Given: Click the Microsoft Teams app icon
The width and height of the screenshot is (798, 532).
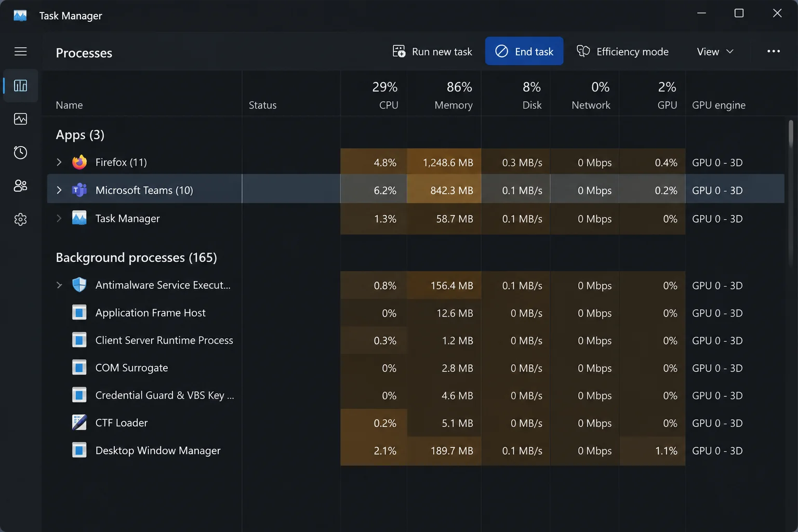Looking at the screenshot, I should [79, 190].
